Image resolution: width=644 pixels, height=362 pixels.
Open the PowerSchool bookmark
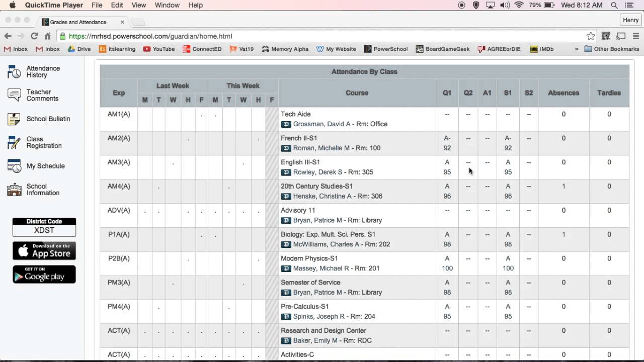[385, 49]
